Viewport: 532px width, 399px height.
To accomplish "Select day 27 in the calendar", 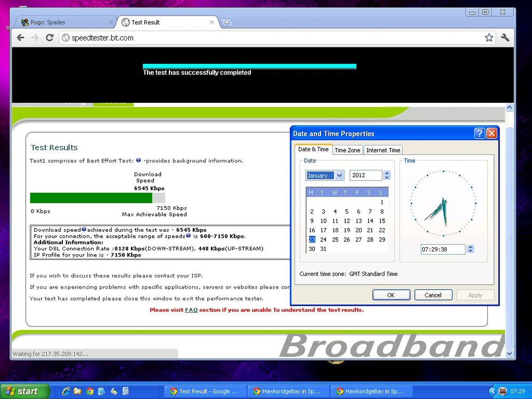I will pyautogui.click(x=358, y=240).
